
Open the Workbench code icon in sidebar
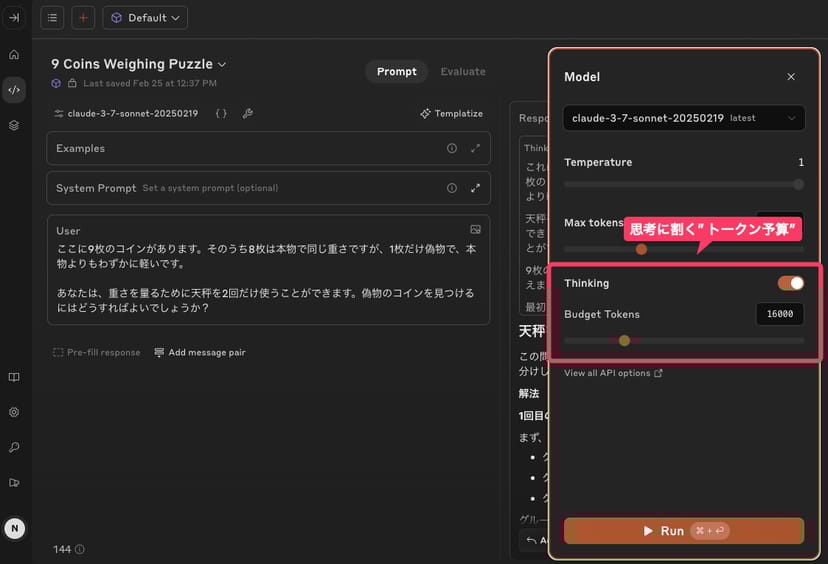pos(14,90)
